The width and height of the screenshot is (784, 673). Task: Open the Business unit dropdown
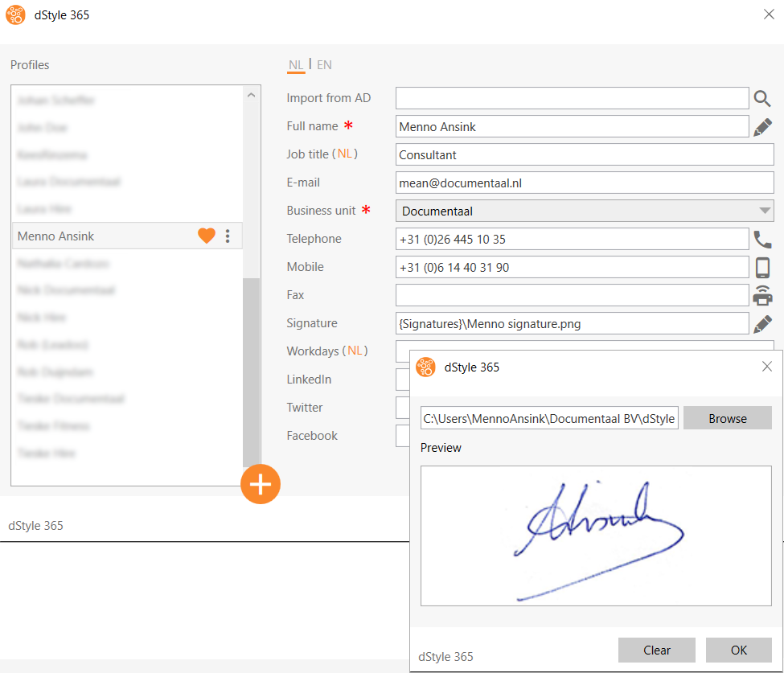tap(585, 211)
